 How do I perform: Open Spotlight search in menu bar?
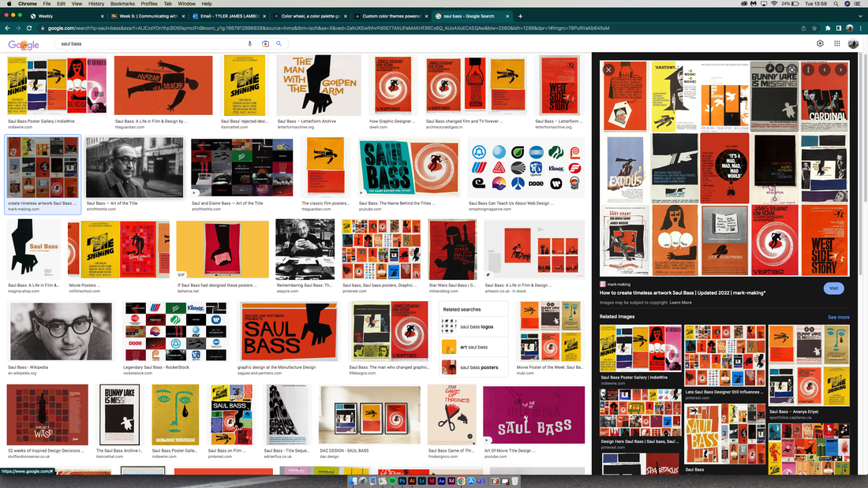836,3
